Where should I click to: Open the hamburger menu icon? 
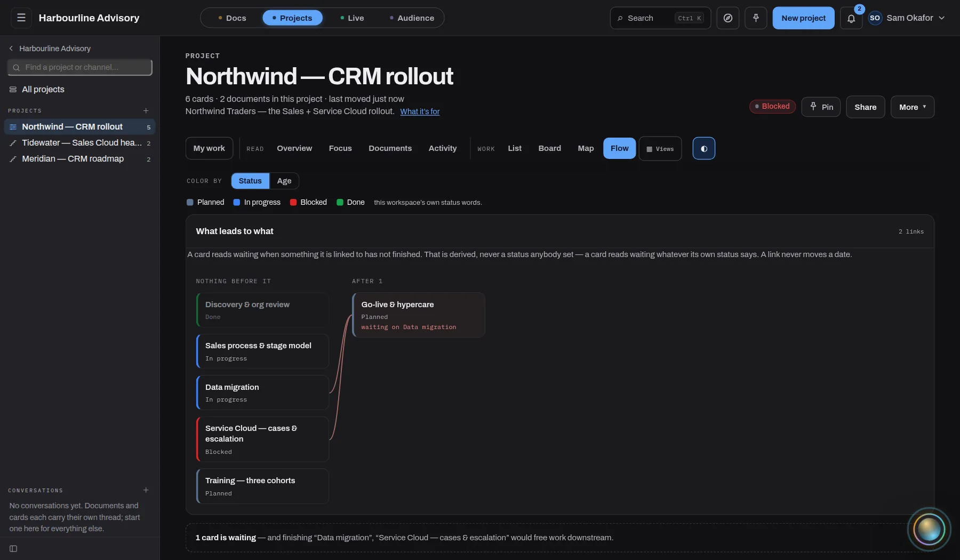tap(21, 18)
